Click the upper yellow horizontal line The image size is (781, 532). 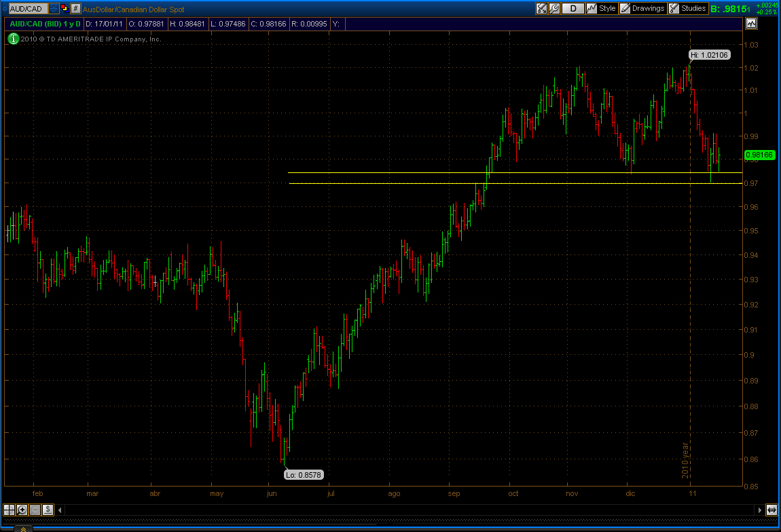pos(515,172)
